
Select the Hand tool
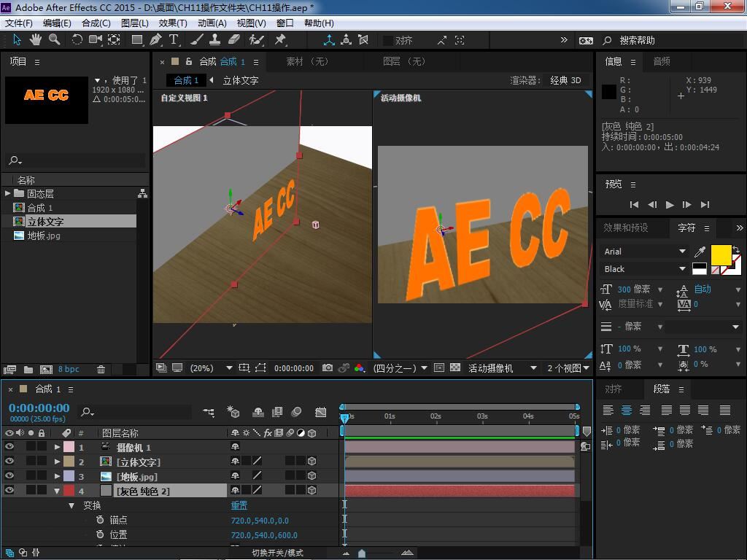point(36,40)
